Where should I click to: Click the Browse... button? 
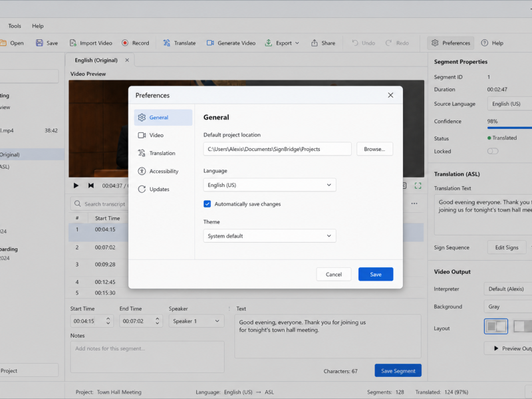point(374,149)
